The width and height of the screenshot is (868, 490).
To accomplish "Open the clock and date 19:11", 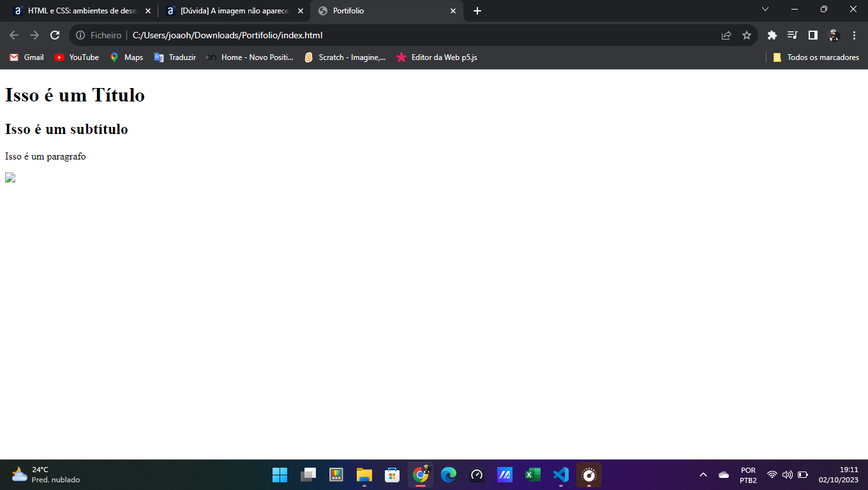I will pyautogui.click(x=839, y=475).
